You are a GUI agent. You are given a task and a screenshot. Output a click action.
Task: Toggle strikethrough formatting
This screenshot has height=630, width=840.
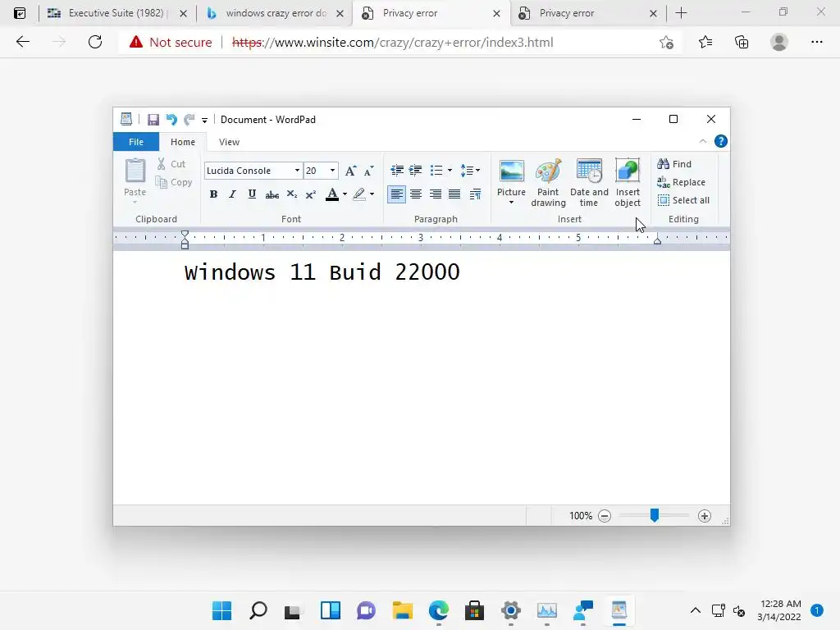click(x=272, y=194)
